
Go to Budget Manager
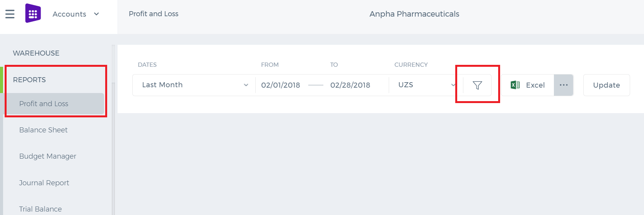48,156
